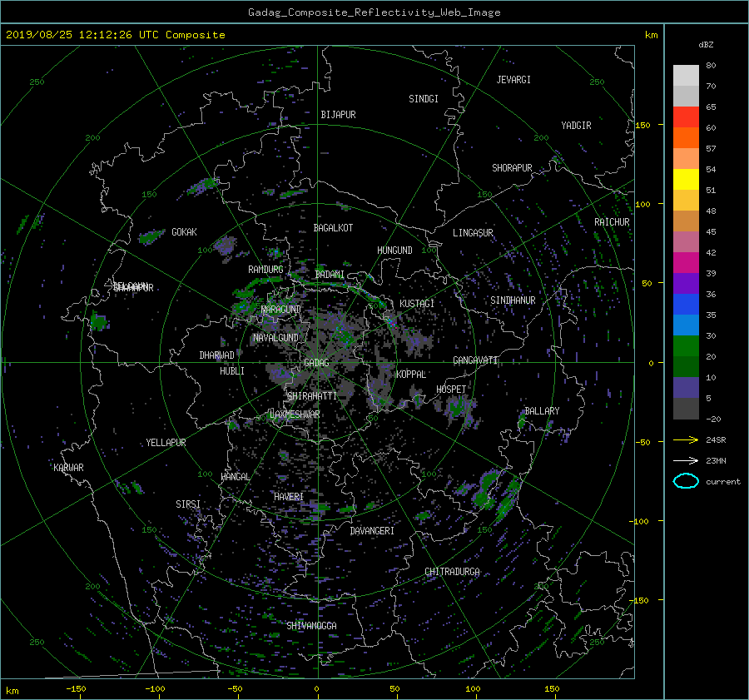Click the SIRSI label
The height and width of the screenshot is (700, 749).
188,504
